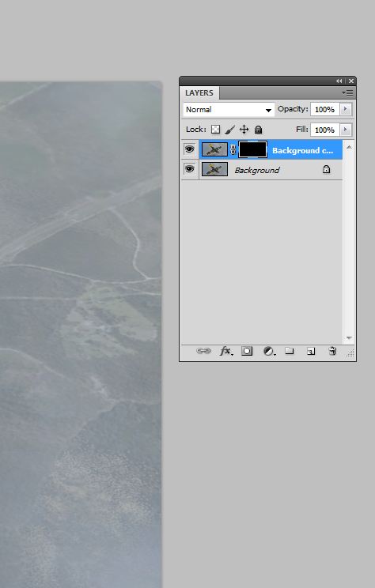Select the LAYERS tab

pyautogui.click(x=199, y=93)
